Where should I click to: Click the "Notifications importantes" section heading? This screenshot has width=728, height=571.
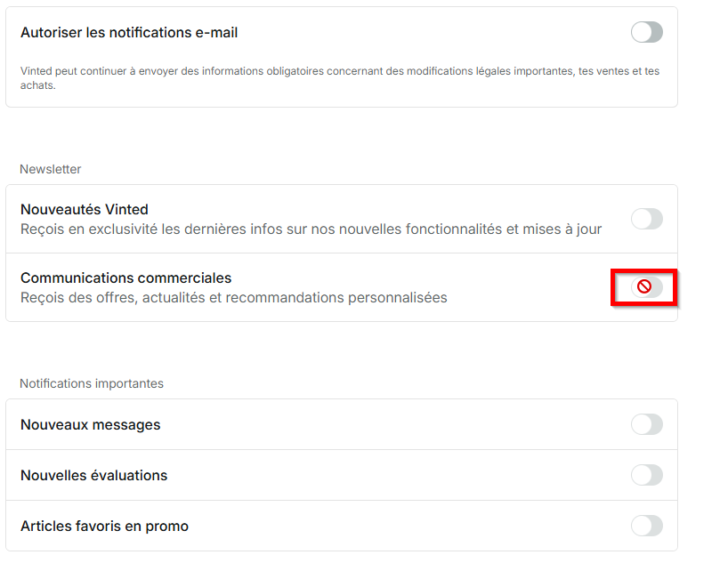coord(92,383)
